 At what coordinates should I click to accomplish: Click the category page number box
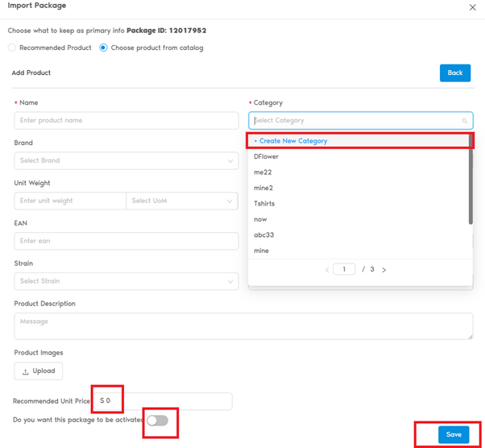(x=344, y=269)
